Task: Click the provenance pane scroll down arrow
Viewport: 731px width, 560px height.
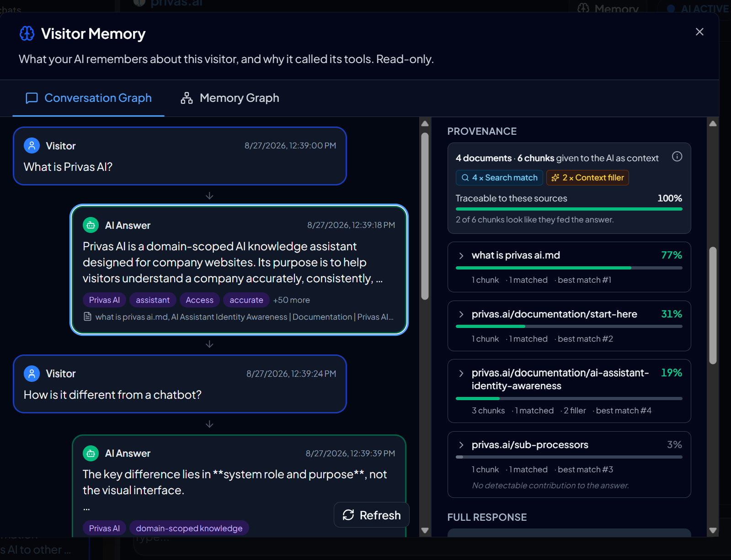Action: click(x=713, y=530)
